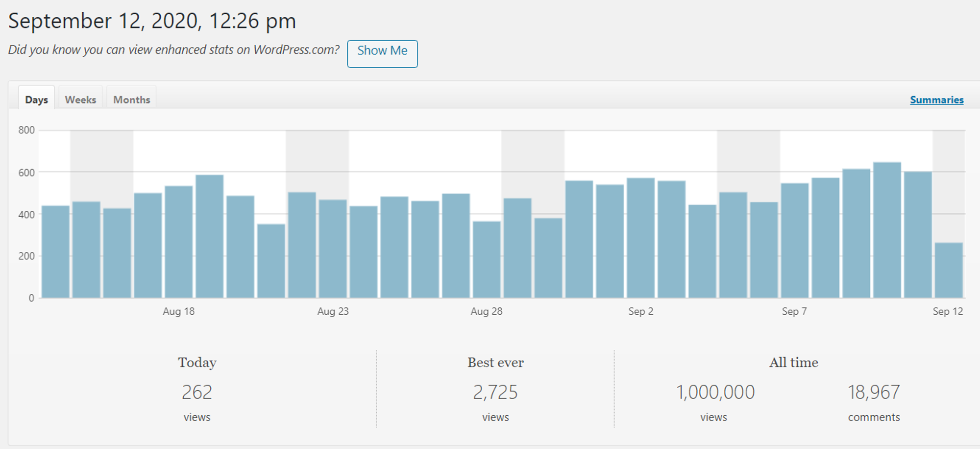The image size is (980, 449).
Task: Click the Show Me button
Action: click(382, 53)
